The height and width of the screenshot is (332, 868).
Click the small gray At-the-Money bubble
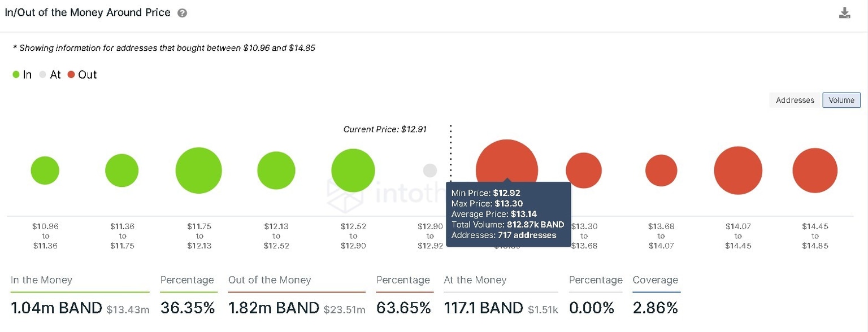pos(429,170)
